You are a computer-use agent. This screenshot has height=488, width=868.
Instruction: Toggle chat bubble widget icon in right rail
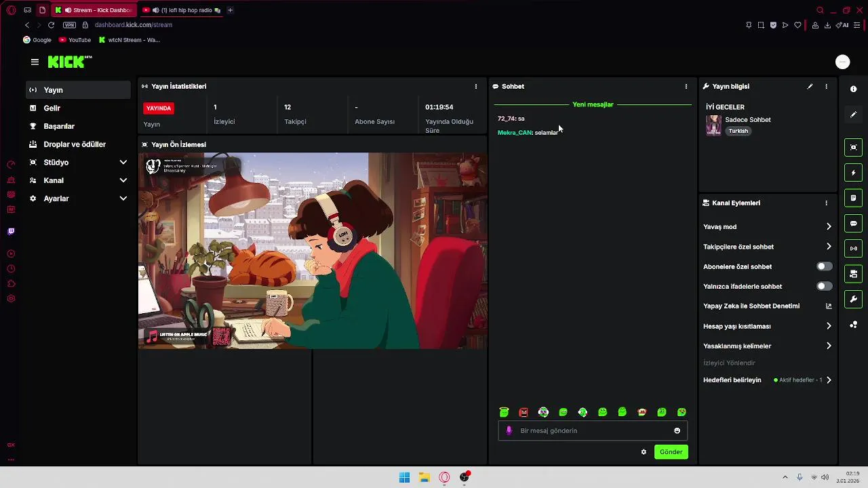853,224
